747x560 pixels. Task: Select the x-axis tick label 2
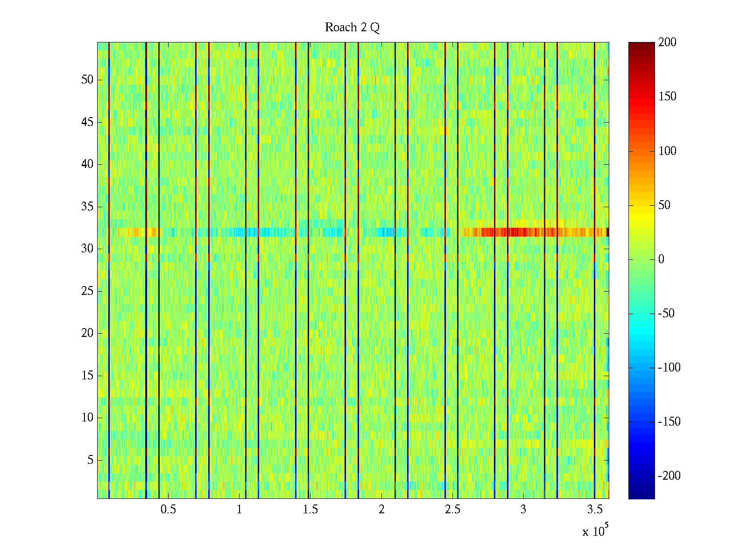[x=381, y=510]
